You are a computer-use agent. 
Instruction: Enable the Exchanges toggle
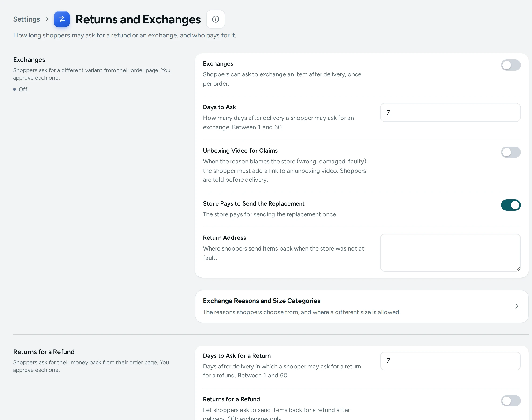pyautogui.click(x=511, y=65)
